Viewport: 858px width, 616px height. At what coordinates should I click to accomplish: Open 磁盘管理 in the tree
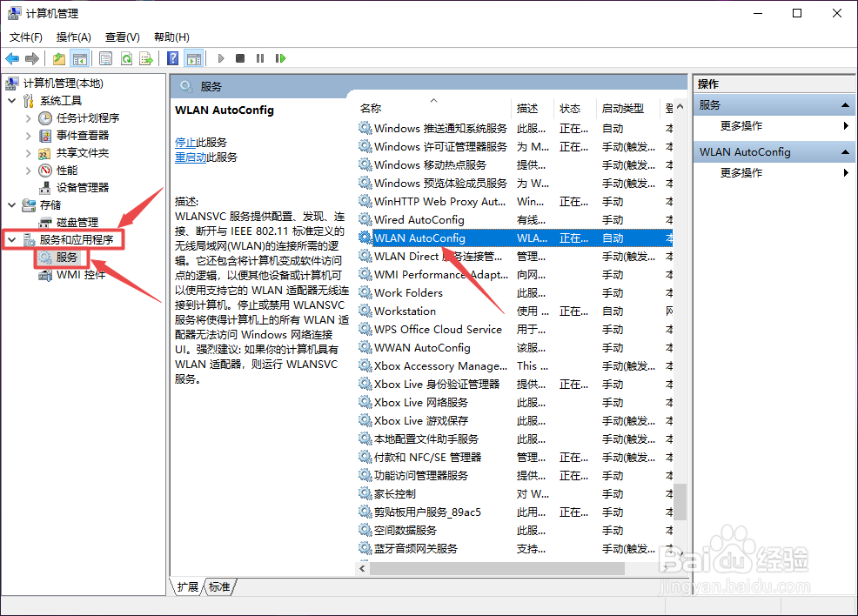coord(77,222)
